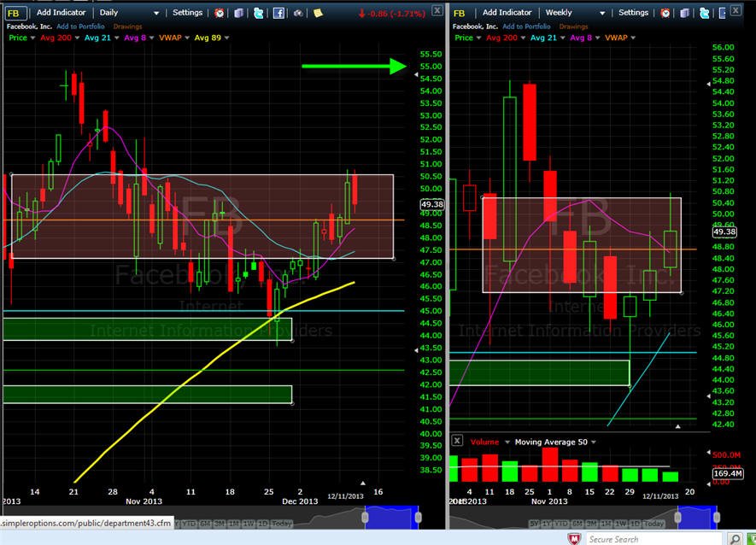Click the left range slider handle under the Daily chart
Image resolution: width=756 pixels, height=545 pixels.
pyautogui.click(x=365, y=518)
